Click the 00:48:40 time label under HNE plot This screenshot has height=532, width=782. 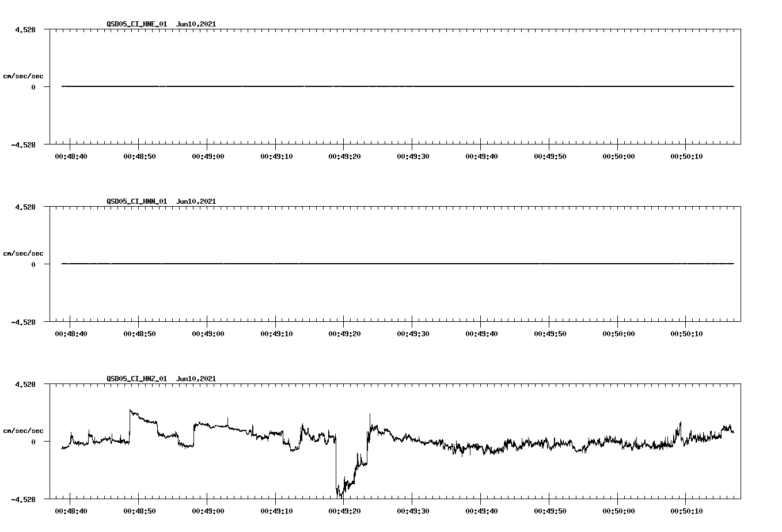(71, 156)
